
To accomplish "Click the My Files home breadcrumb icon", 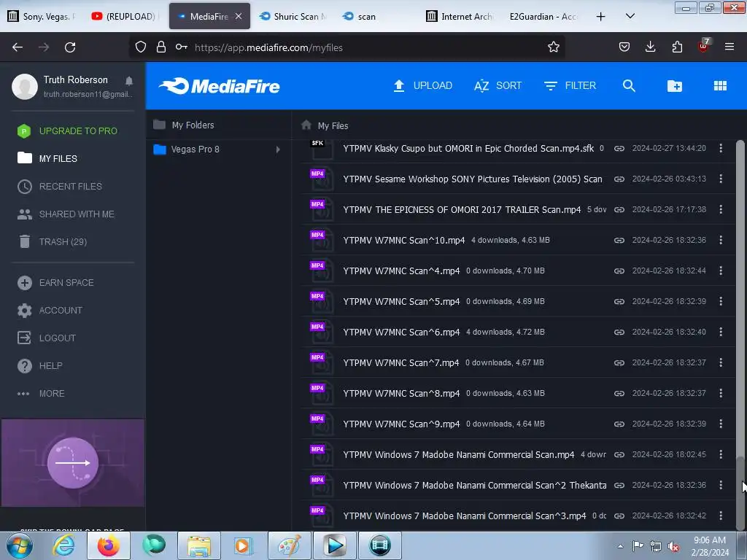I will pos(306,125).
